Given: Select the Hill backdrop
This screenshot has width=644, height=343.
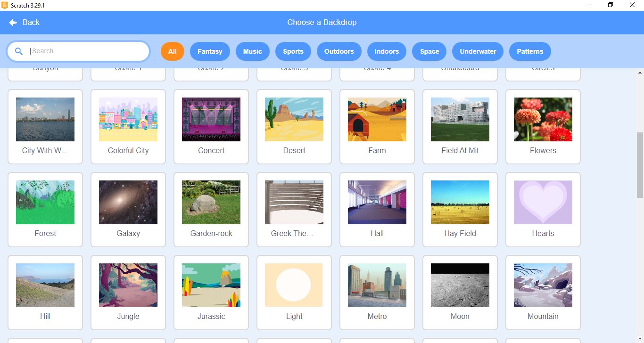Looking at the screenshot, I should [x=45, y=292].
